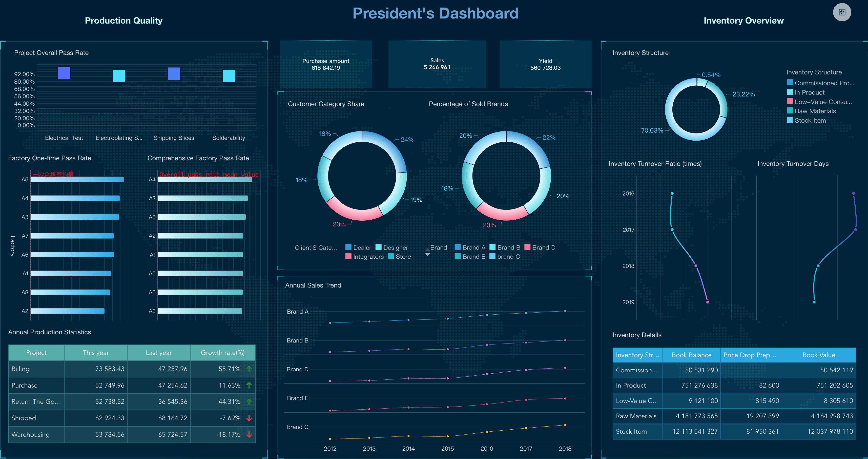Toggle the Store legend entry
Viewport: 868px width, 459px height.
coord(399,257)
